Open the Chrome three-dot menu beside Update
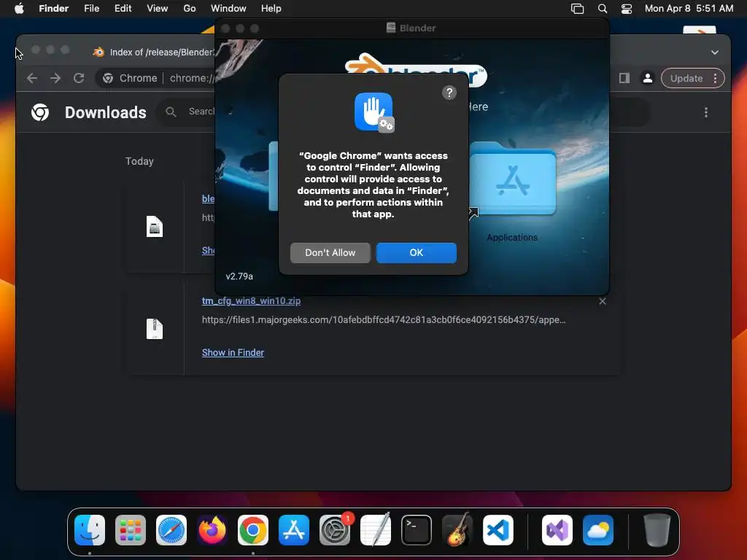Image resolution: width=747 pixels, height=560 pixels. tap(715, 78)
